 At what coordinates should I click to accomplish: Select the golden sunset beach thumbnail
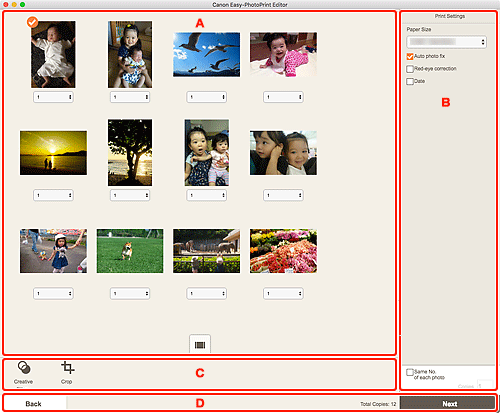pos(53,153)
